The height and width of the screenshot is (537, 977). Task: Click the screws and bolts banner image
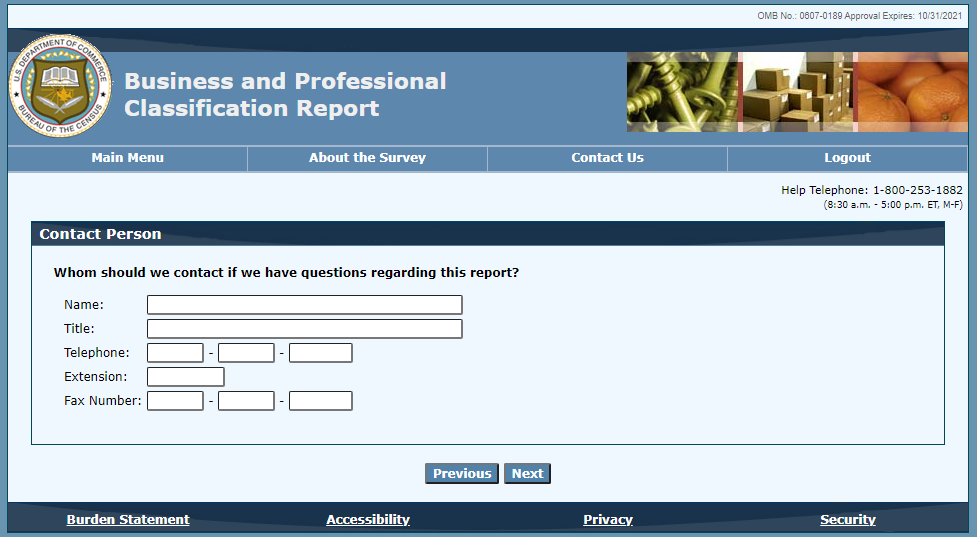pos(682,92)
